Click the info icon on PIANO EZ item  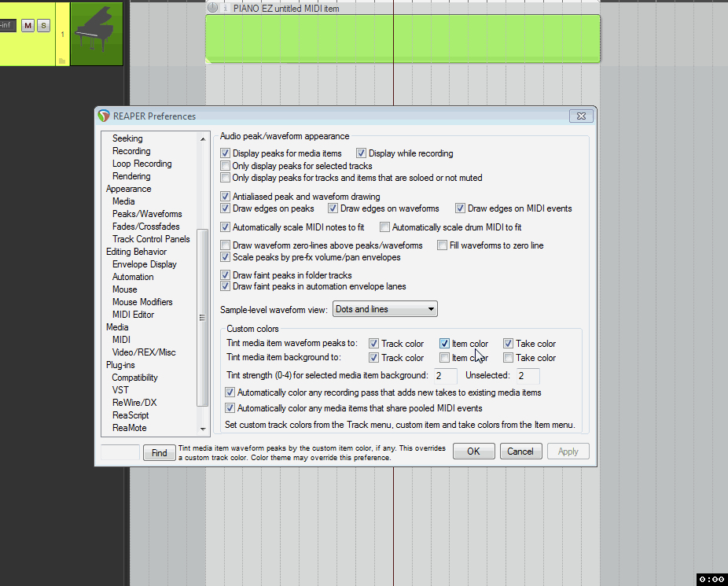coord(225,8)
